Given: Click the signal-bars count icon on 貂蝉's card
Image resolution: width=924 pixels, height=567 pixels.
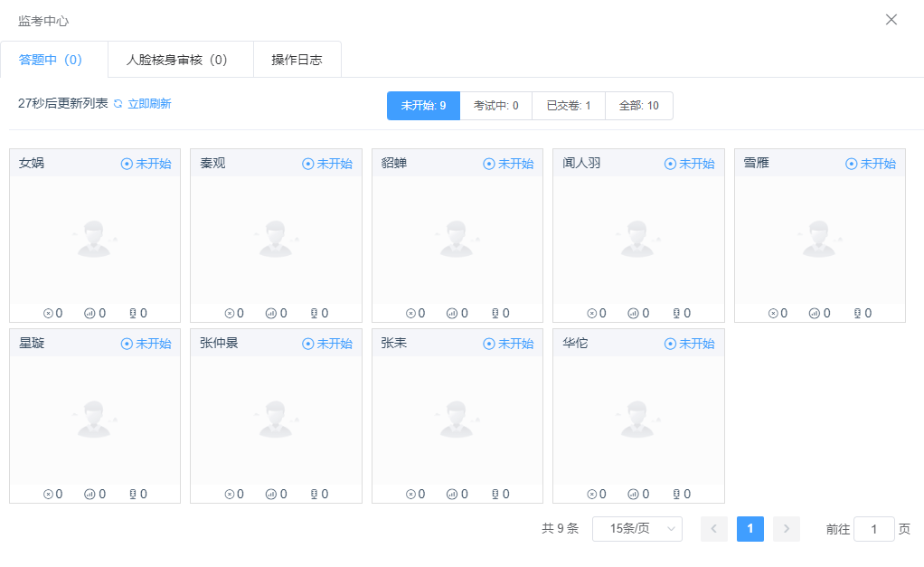Looking at the screenshot, I should [451, 314].
